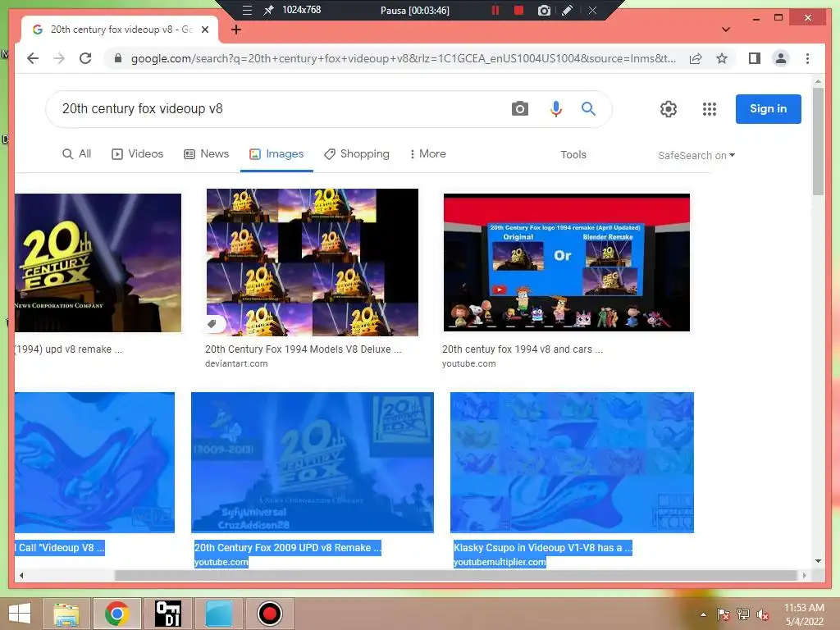
Task: Select the recorder pencil draw tool
Action: click(568, 10)
